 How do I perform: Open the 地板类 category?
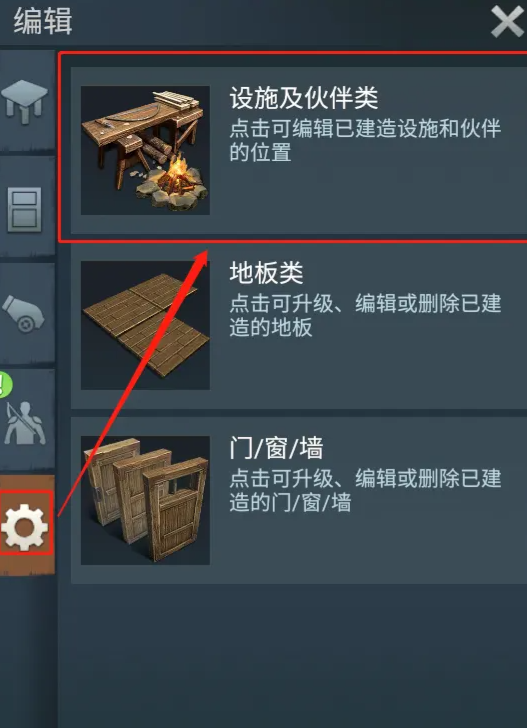299,325
